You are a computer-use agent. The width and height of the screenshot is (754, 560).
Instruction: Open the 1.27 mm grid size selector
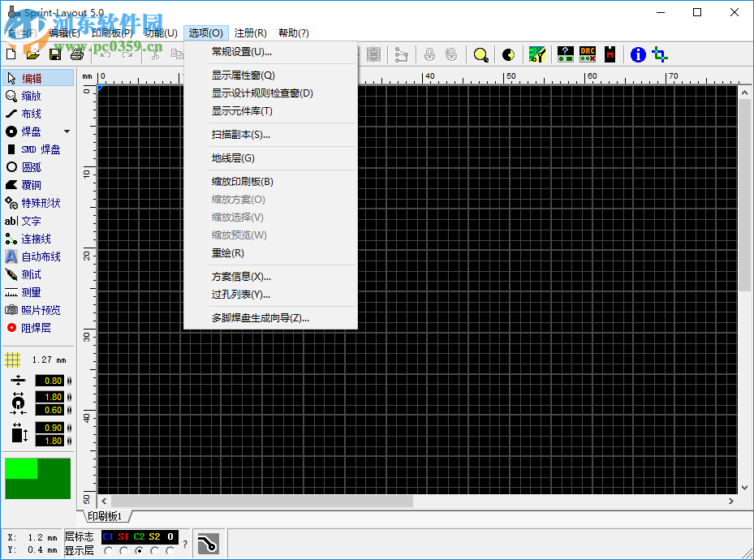49,360
